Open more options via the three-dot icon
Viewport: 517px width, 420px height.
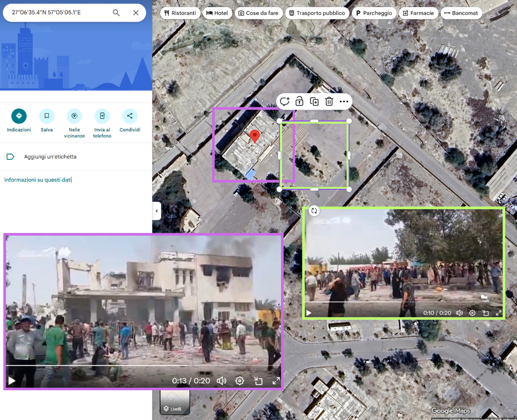point(344,101)
